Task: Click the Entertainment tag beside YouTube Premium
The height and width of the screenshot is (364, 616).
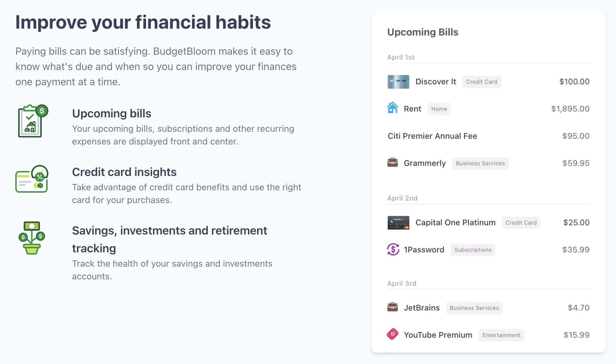Action: point(501,335)
